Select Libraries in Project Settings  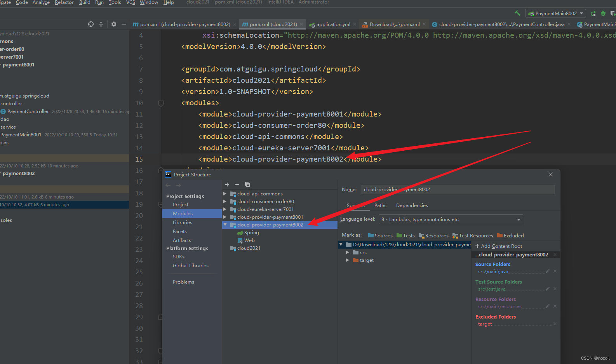coord(183,223)
